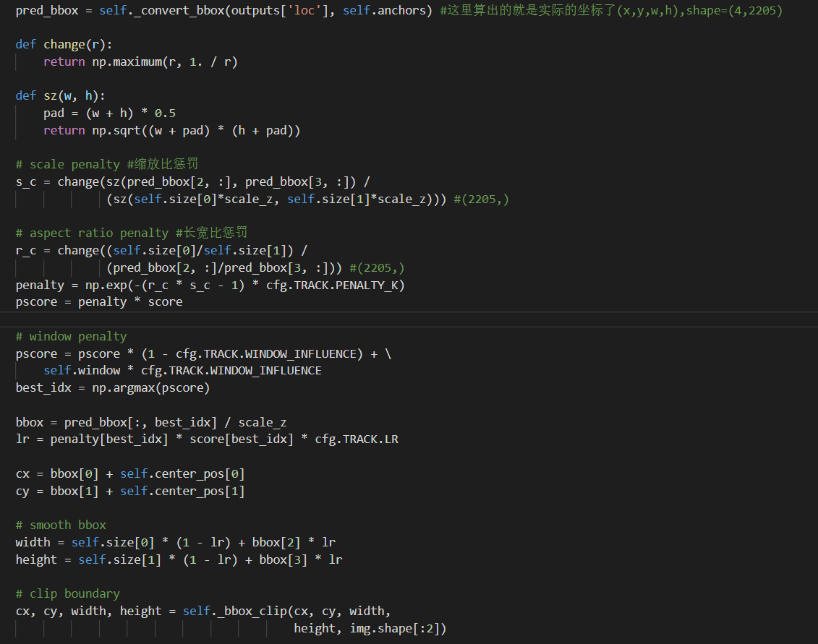Screen dimensions: 818x644
Task: Click 'cfg.TRACK.LR' in the lr line
Action: 357,439
